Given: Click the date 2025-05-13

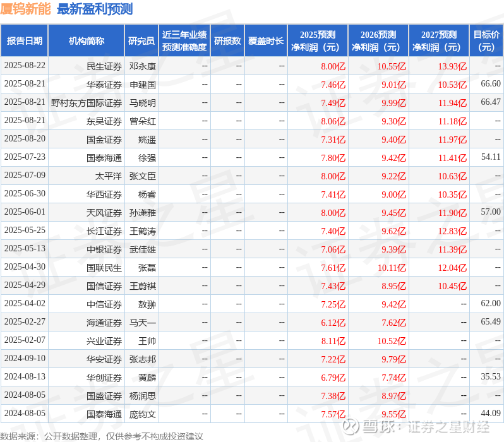Looking at the screenshot, I should tap(25, 249).
